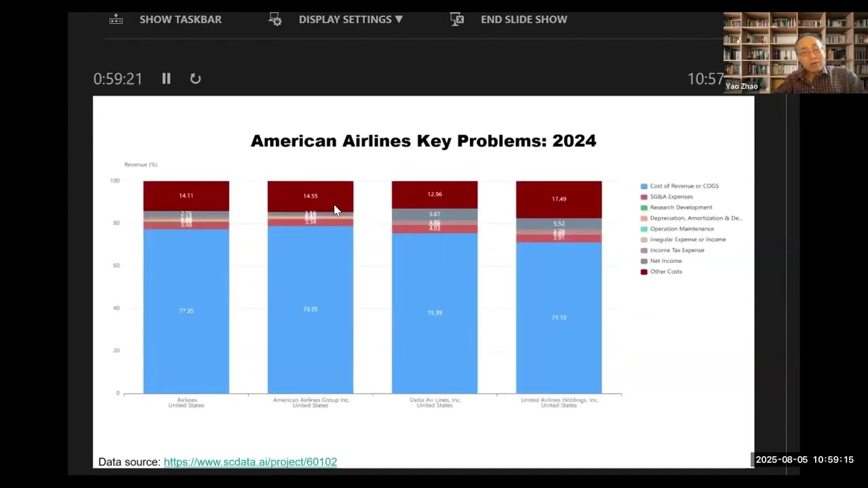
Task: Click the 12.96 Other Costs value
Action: click(x=434, y=195)
